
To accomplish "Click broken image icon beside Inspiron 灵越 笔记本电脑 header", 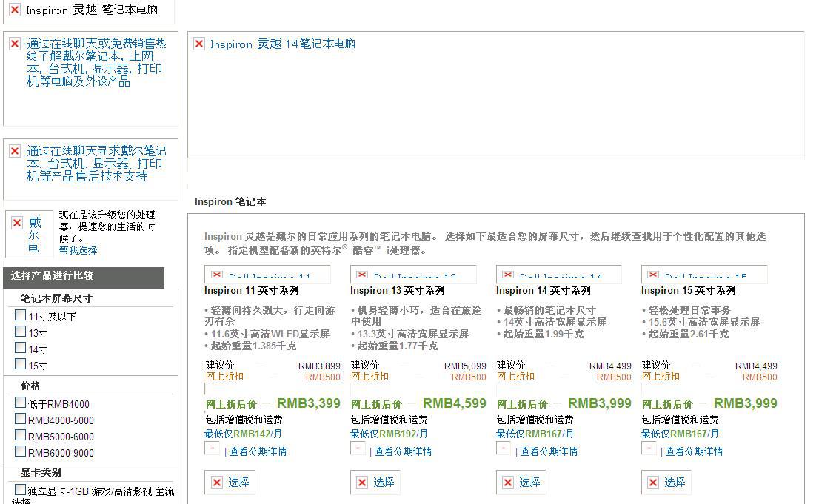I will [x=15, y=10].
